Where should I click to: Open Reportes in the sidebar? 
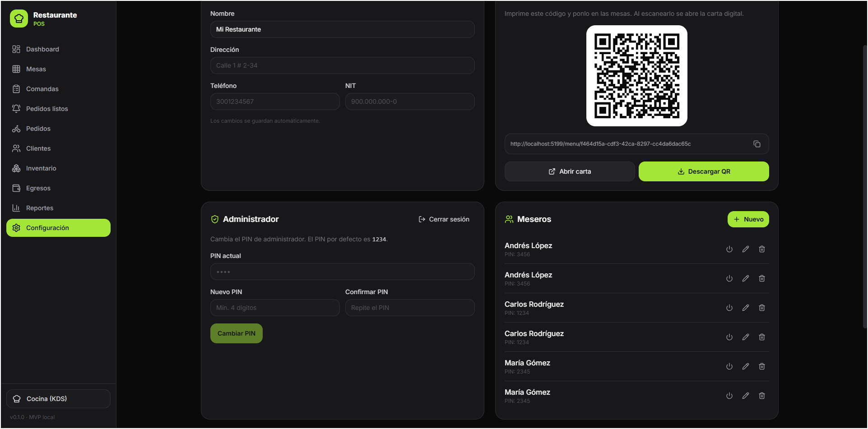[58, 208]
